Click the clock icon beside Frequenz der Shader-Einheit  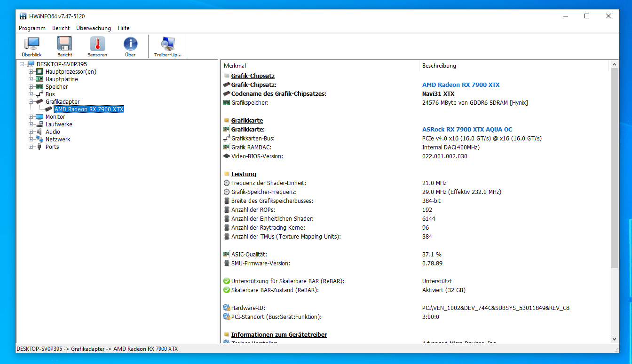227,183
